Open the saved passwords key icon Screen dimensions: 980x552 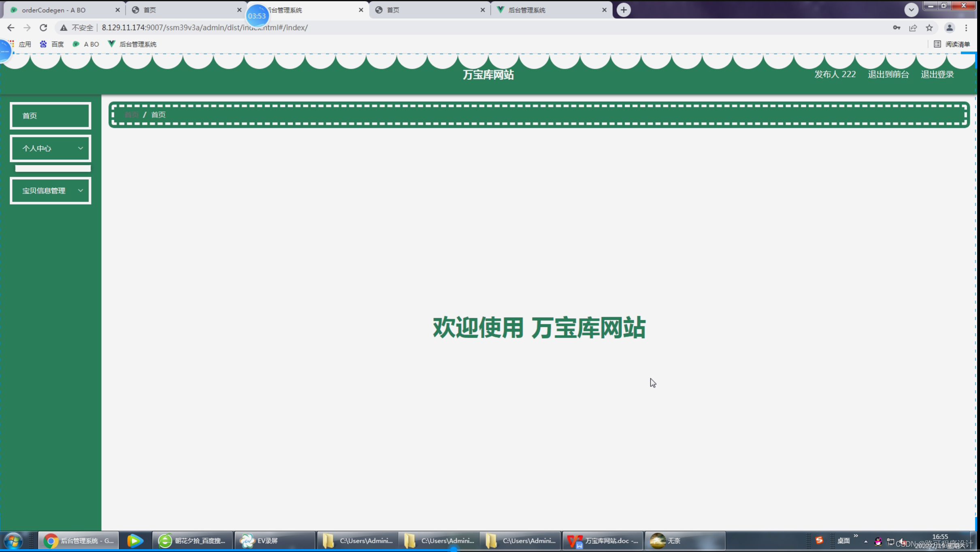tap(896, 28)
